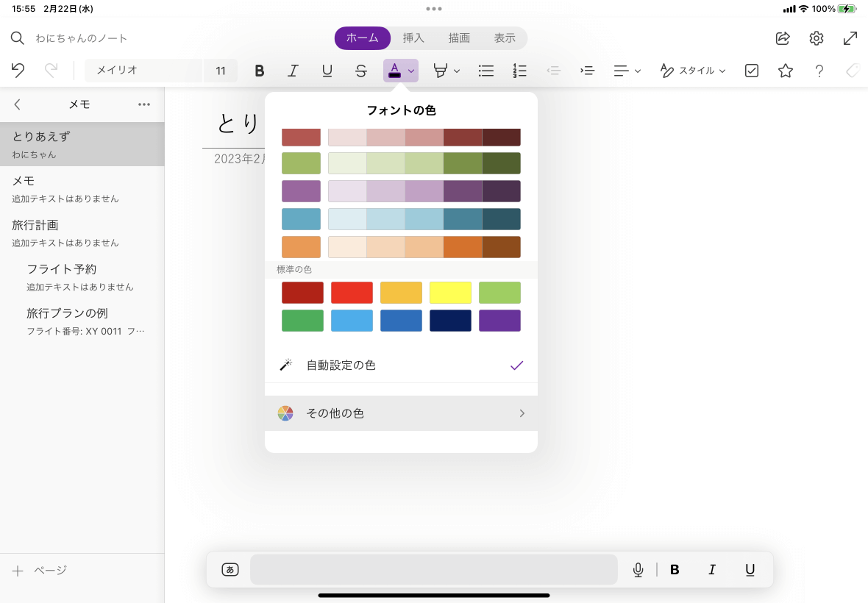Pick the teal blue theme base swatch
Screen dimensions: 868x603
tap(301, 219)
